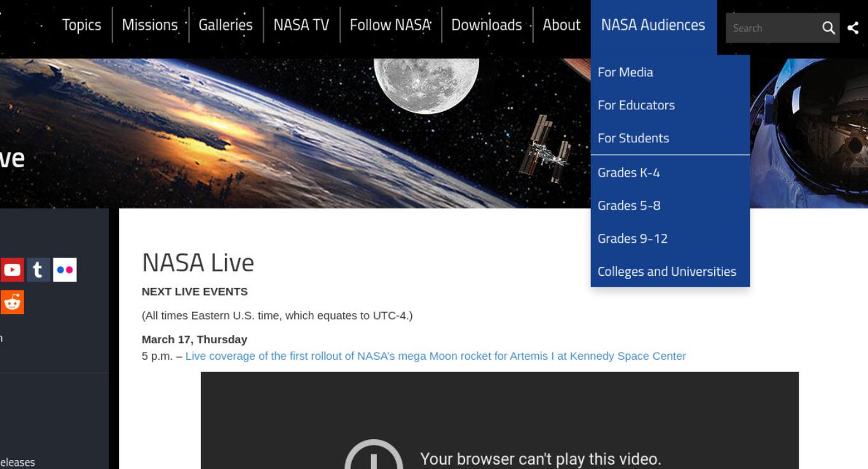
Task: Open the Downloads menu
Action: tap(487, 25)
